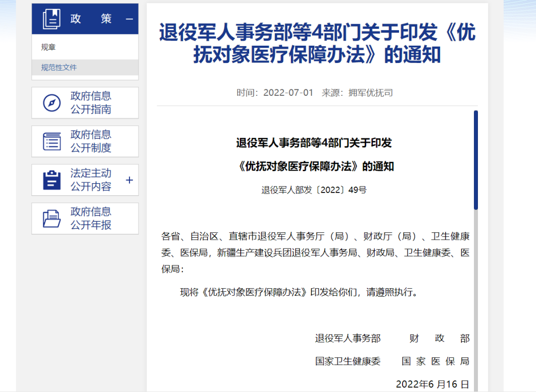536x392 pixels.
Task: Open 政府信息公开指南 link
Action: tap(91, 103)
